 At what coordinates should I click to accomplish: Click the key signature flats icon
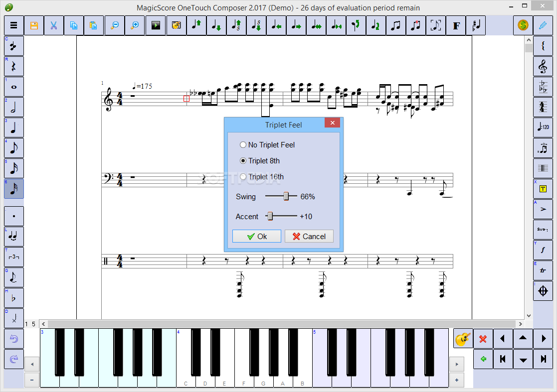click(543, 87)
